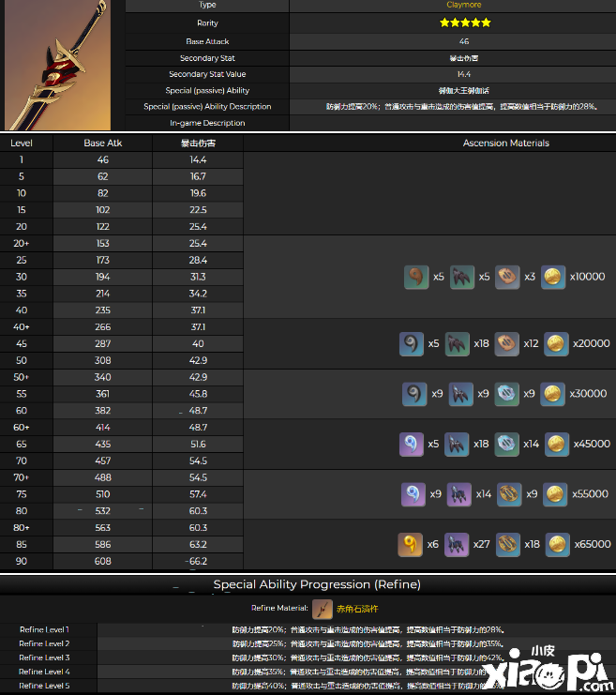
Task: Click the level 50+ cell
Action: (x=22, y=378)
